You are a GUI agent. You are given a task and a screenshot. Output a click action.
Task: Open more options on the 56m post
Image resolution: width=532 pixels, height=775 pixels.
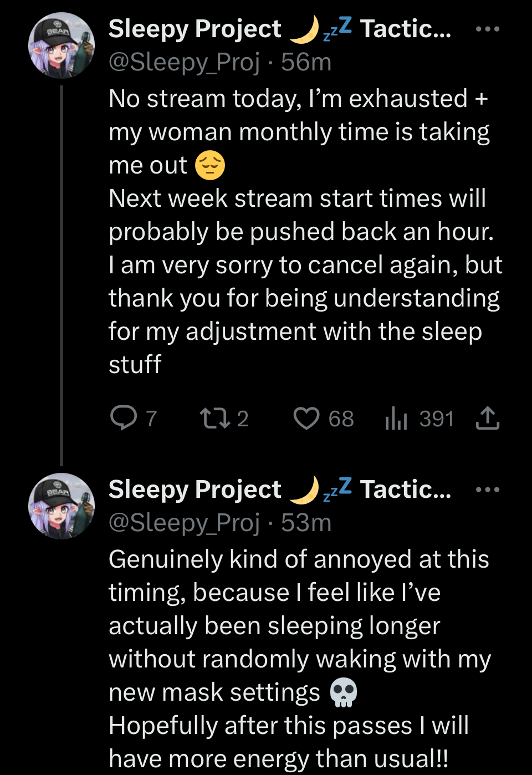tap(488, 29)
